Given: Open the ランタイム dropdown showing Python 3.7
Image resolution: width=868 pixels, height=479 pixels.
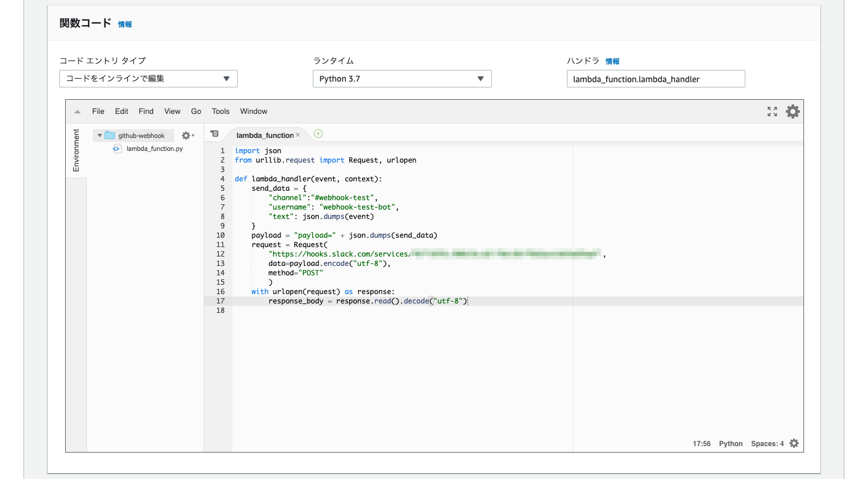Looking at the screenshot, I should [x=402, y=79].
